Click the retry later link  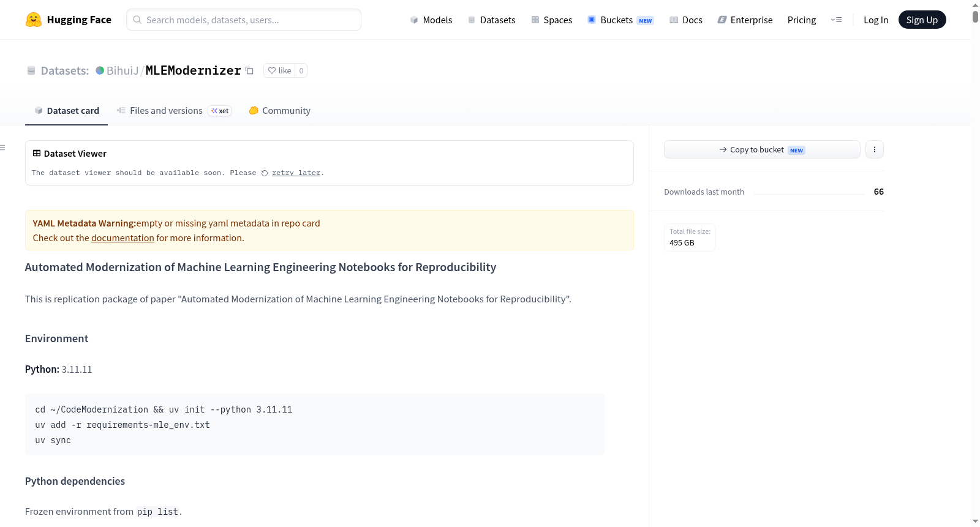click(296, 173)
